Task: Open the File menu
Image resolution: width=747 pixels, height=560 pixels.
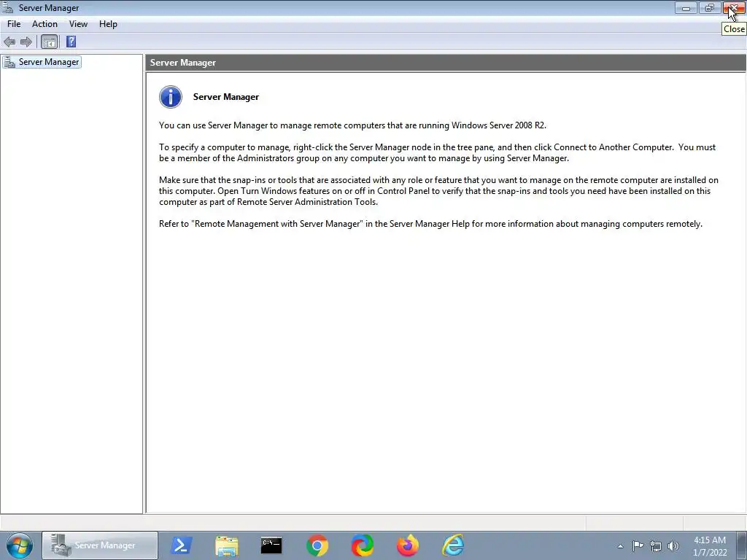Action: (14, 24)
